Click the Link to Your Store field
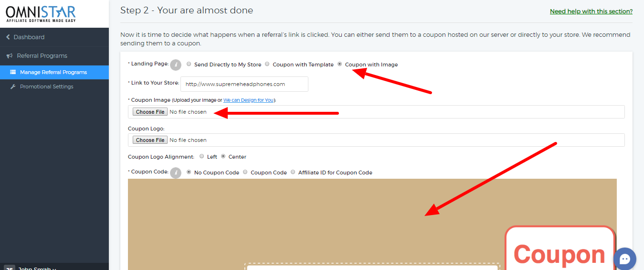644x270 pixels. [x=244, y=84]
